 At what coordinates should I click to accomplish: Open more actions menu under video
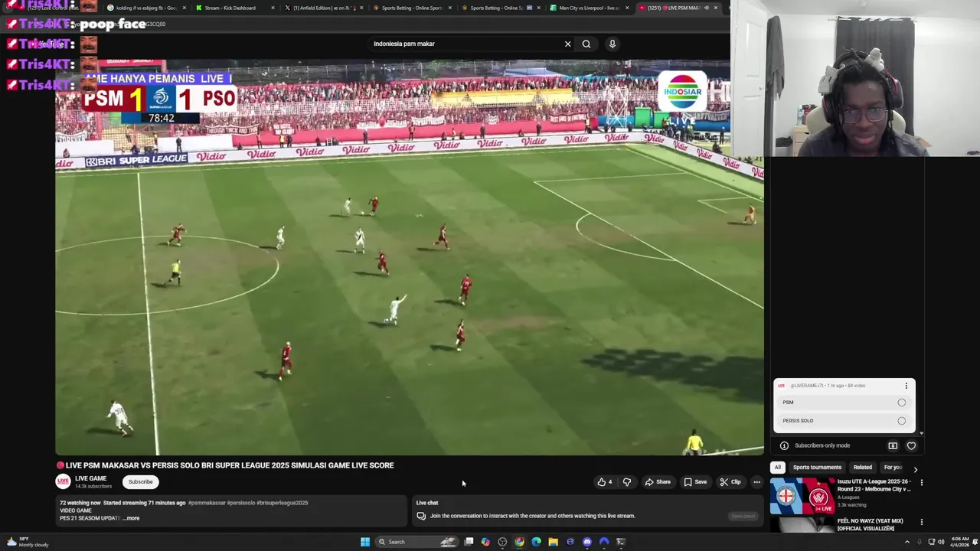756,482
